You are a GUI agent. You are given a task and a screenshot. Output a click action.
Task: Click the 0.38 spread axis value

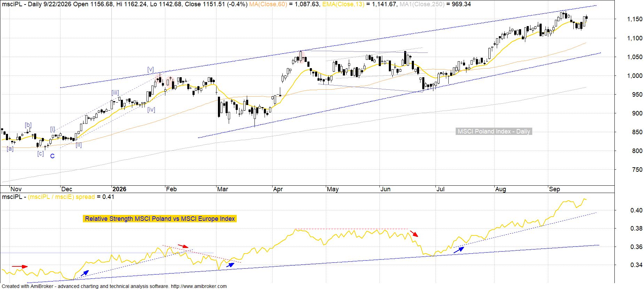pyautogui.click(x=636, y=228)
